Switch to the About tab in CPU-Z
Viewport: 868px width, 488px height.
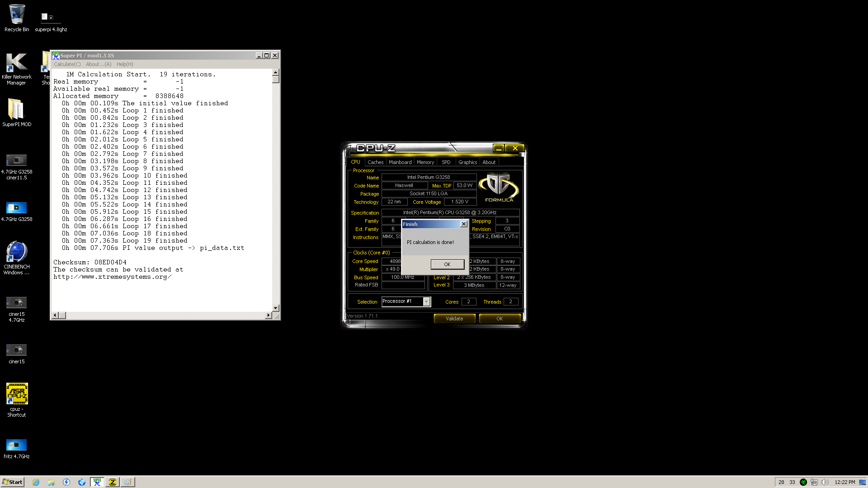point(489,162)
